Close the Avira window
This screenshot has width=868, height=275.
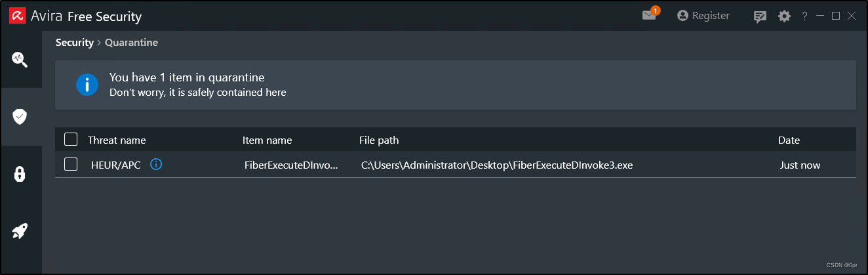[x=852, y=16]
